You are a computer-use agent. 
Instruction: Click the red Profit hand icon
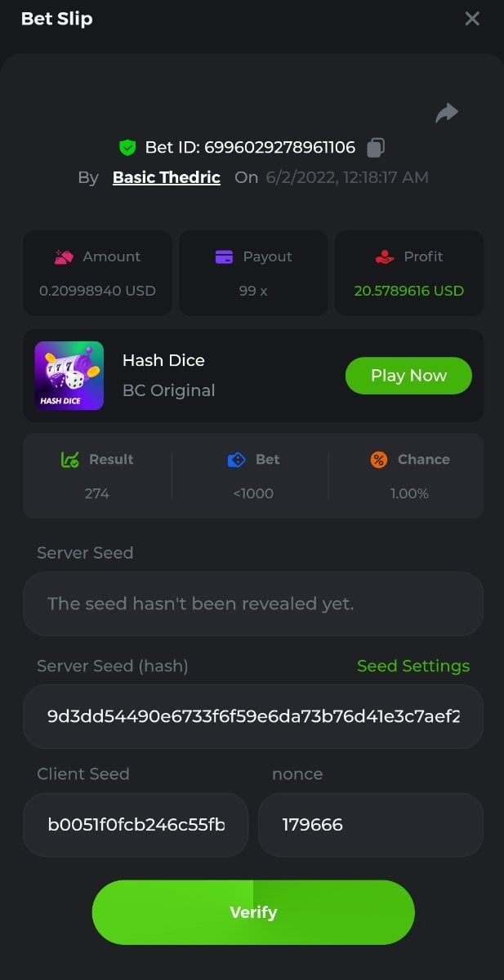pos(385,256)
